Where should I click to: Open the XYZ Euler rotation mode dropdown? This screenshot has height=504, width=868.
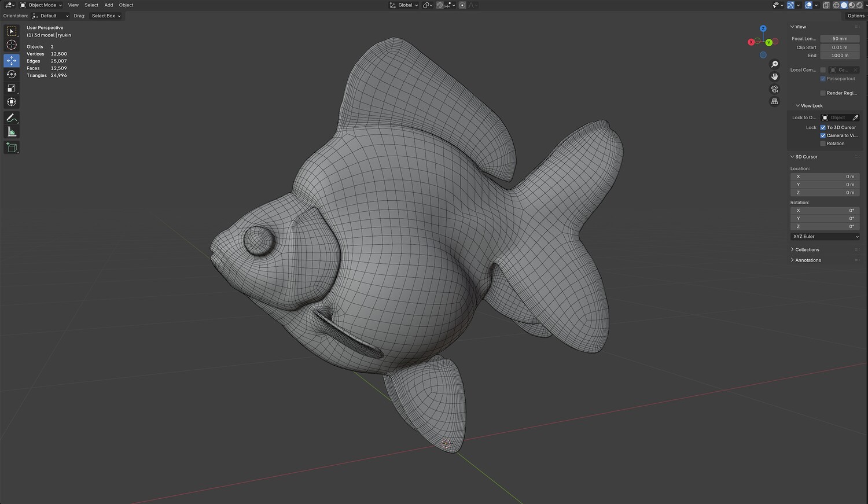pyautogui.click(x=825, y=237)
